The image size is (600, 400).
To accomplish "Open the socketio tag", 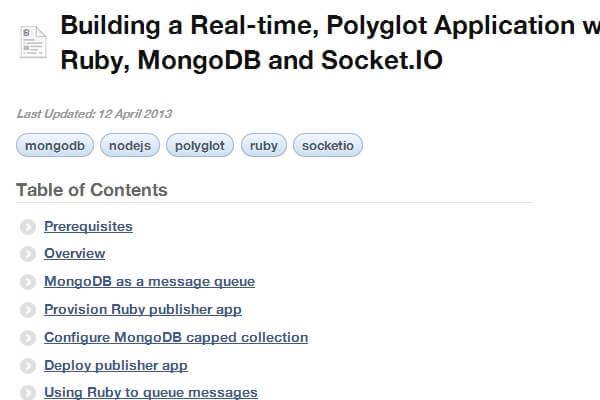I will coord(327,146).
